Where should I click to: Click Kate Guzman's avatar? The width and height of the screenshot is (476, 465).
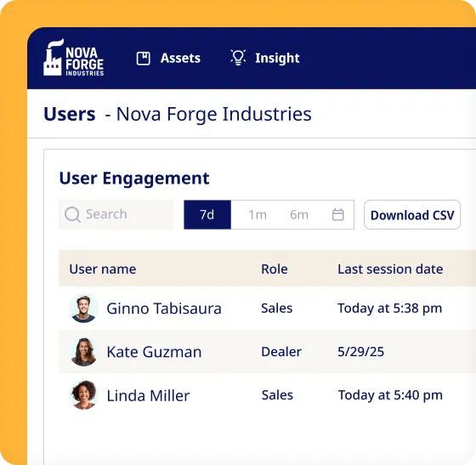tap(83, 352)
